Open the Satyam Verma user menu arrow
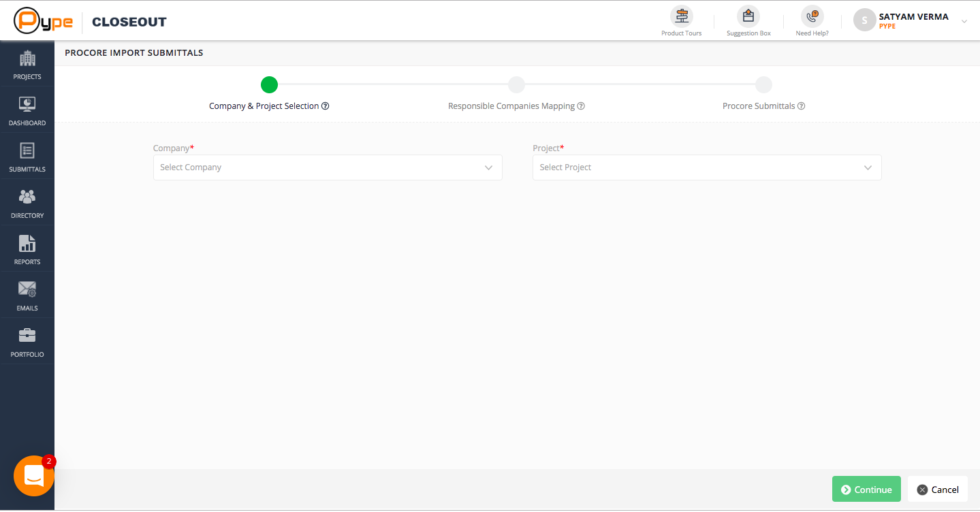980x512 pixels. click(964, 21)
